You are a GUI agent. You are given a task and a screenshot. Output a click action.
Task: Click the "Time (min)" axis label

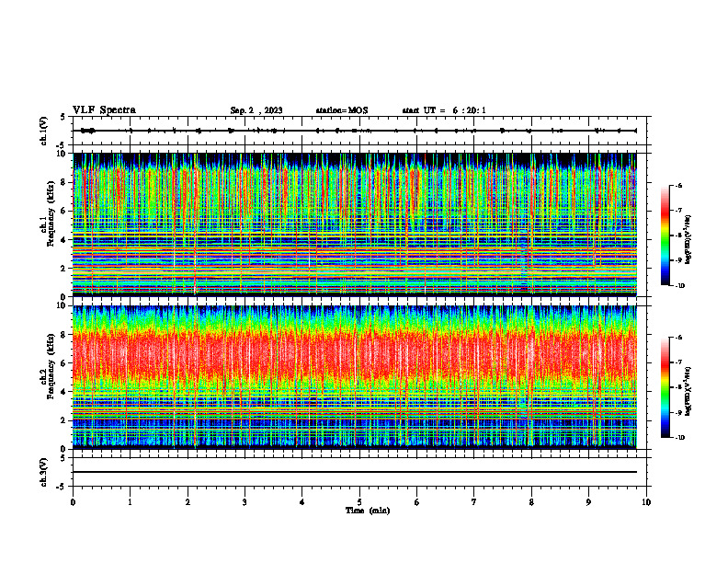(368, 511)
